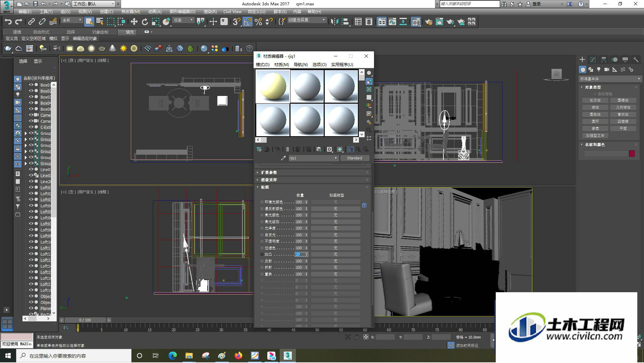Click Get Material icon in material editor

tap(259, 149)
